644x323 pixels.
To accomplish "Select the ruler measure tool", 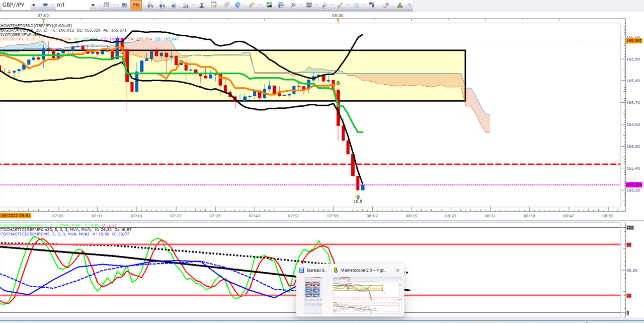I will coord(251,5).
